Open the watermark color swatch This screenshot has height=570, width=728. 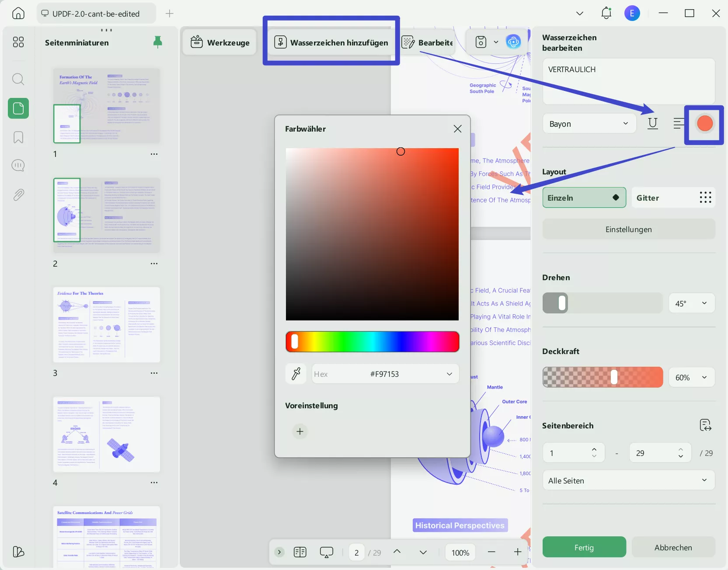tap(705, 124)
